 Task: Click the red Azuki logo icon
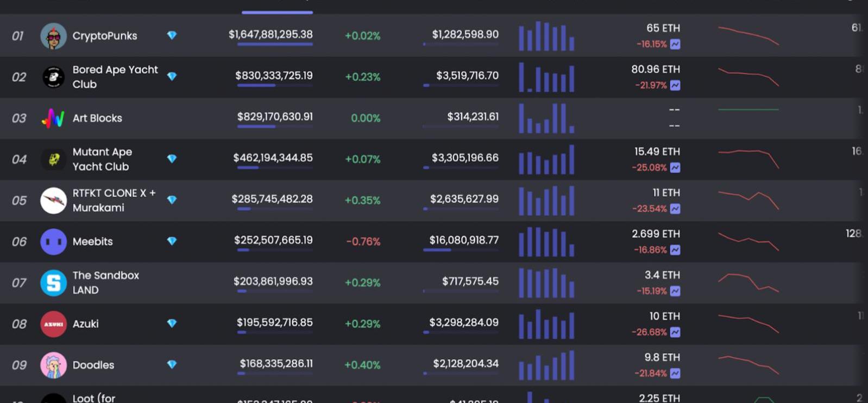[53, 324]
